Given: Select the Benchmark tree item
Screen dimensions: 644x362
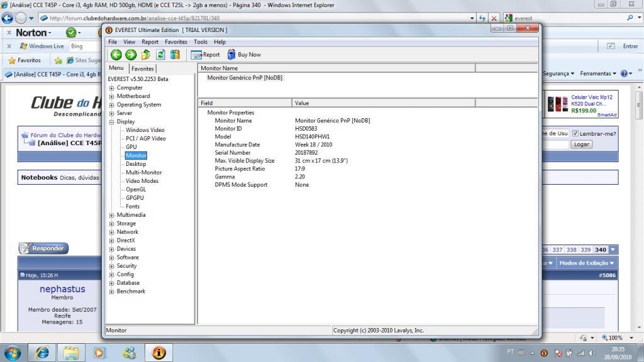Looking at the screenshot, I should point(131,292).
